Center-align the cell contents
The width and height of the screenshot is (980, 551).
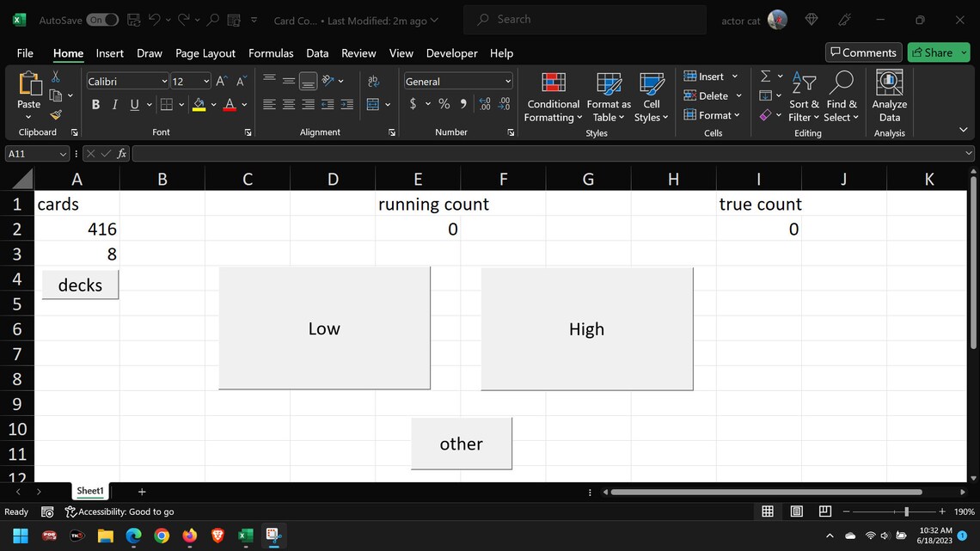tap(287, 104)
